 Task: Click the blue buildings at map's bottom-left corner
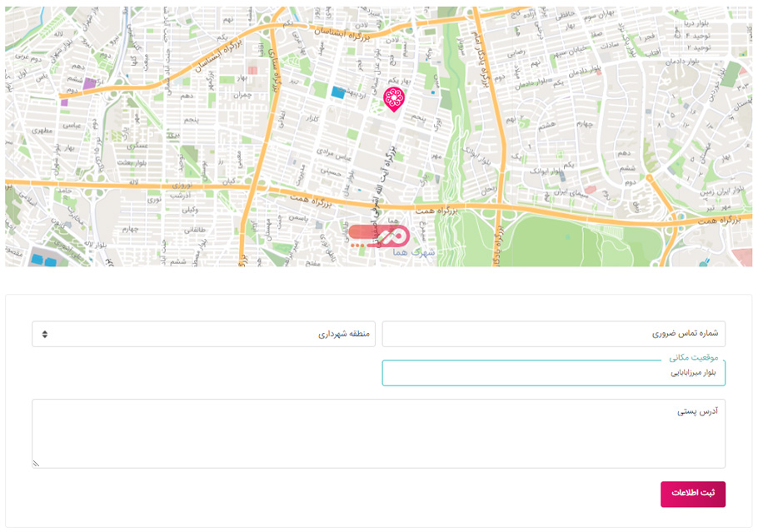coord(43,261)
